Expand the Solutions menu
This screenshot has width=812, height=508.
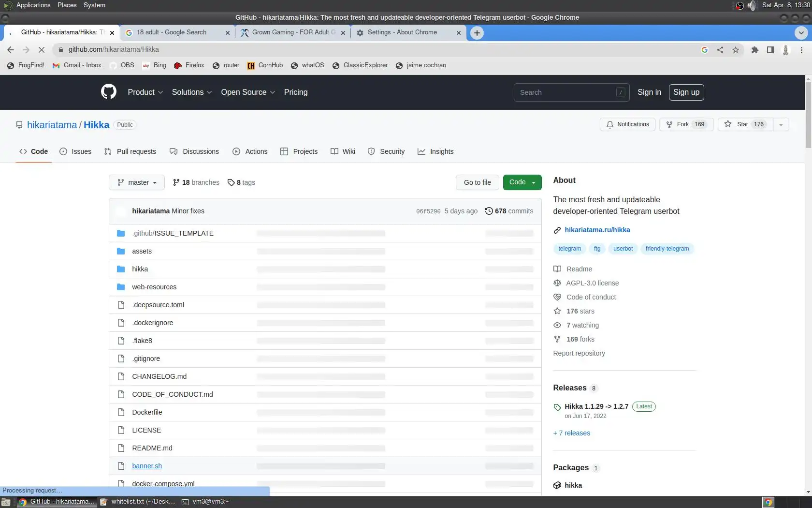coord(192,92)
